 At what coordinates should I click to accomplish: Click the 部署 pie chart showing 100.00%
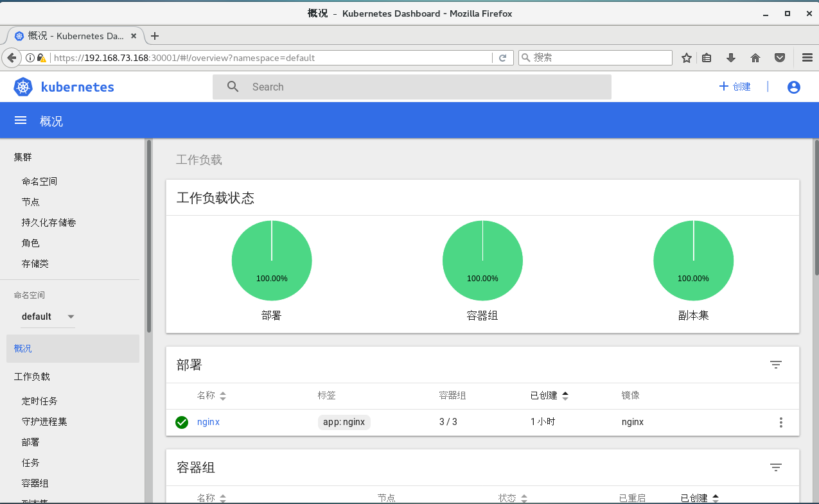coord(271,260)
